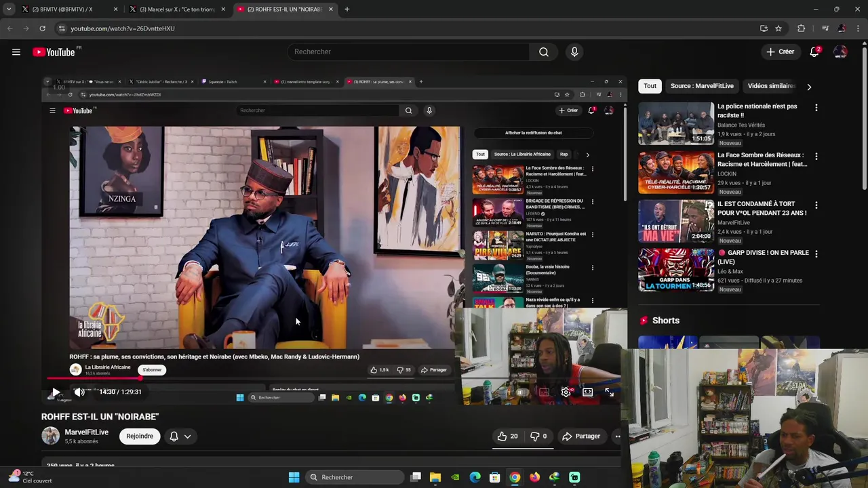
Task: Toggle subtitles in the player
Action: 544,392
